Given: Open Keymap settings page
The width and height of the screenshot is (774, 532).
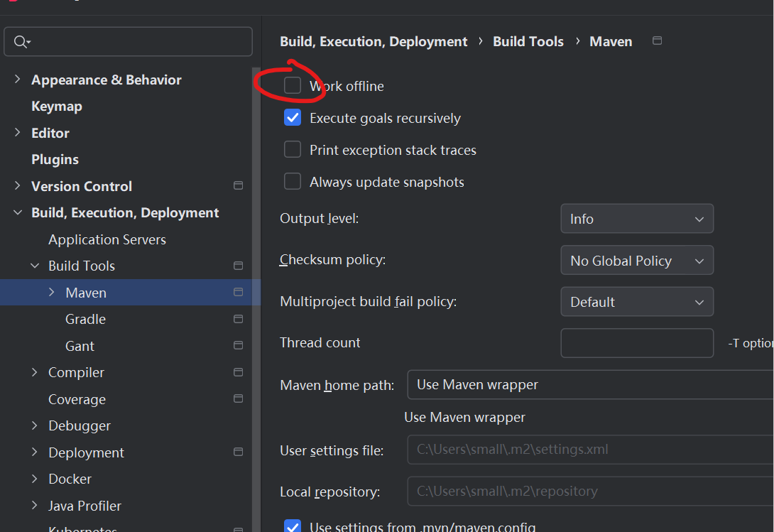Looking at the screenshot, I should pyautogui.click(x=57, y=107).
